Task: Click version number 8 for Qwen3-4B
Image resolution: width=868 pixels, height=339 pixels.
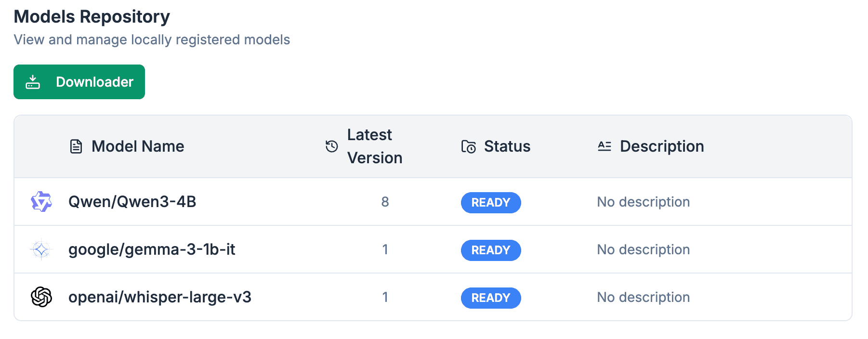Action: (385, 202)
